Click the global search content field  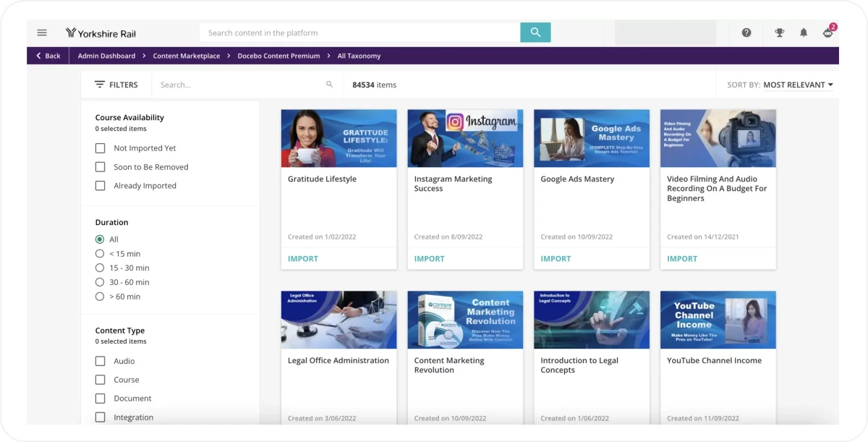point(360,33)
